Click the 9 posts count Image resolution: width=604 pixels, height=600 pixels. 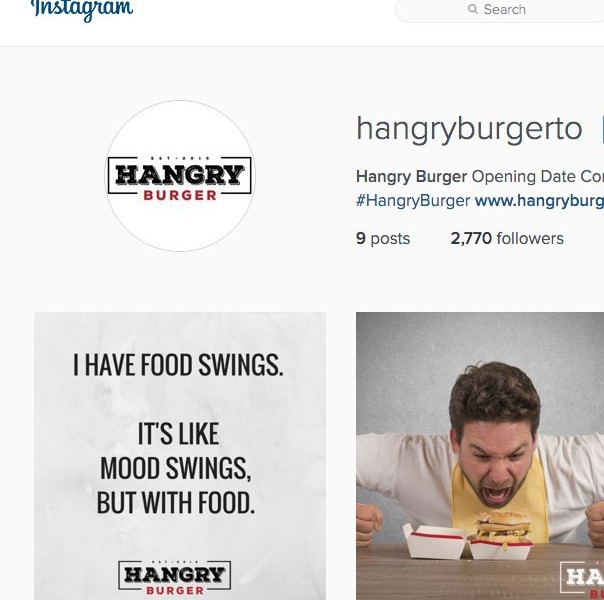pos(383,238)
